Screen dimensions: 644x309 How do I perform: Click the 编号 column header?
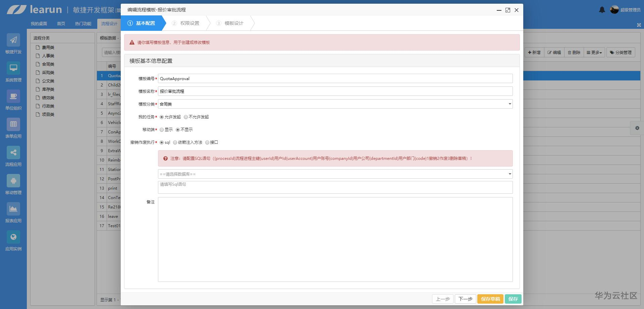pos(113,66)
